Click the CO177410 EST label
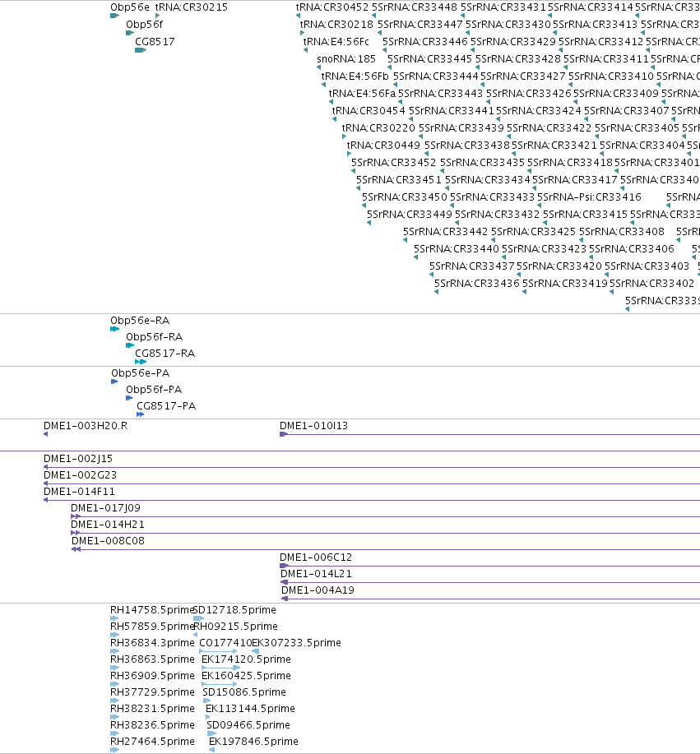 tap(225, 643)
